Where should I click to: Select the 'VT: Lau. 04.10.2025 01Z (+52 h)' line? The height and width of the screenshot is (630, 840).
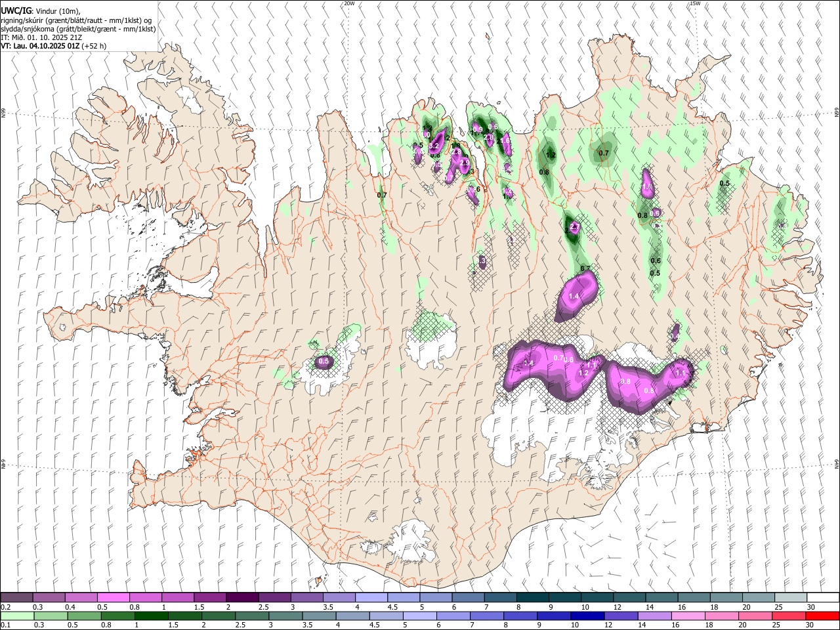tap(53, 46)
